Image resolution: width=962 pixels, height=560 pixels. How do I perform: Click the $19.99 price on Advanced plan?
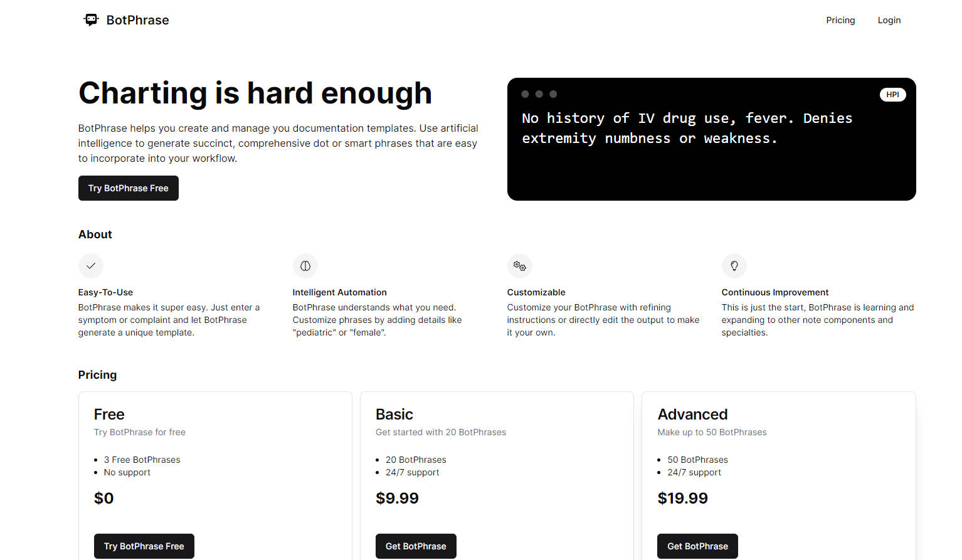683,498
